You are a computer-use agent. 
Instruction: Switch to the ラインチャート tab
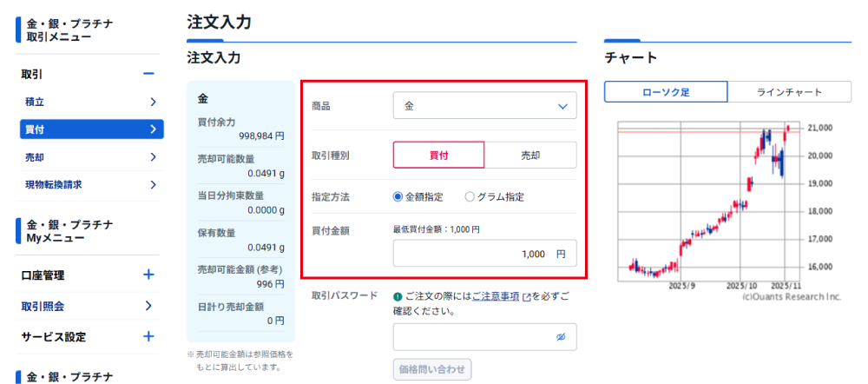[x=789, y=92]
